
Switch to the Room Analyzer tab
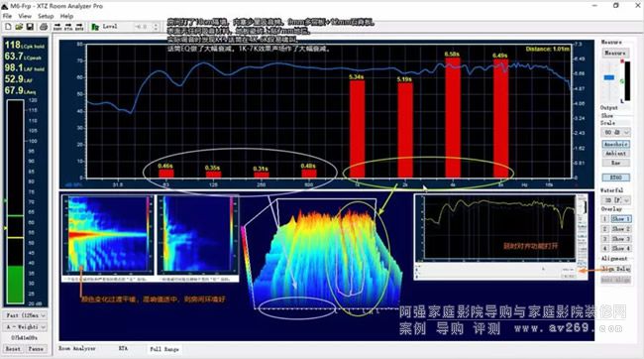77,349
